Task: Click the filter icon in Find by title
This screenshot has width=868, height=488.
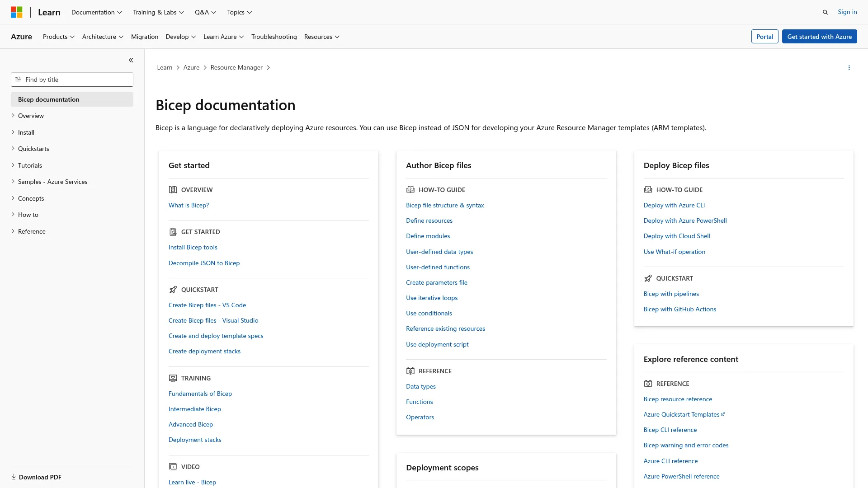Action: [x=18, y=80]
